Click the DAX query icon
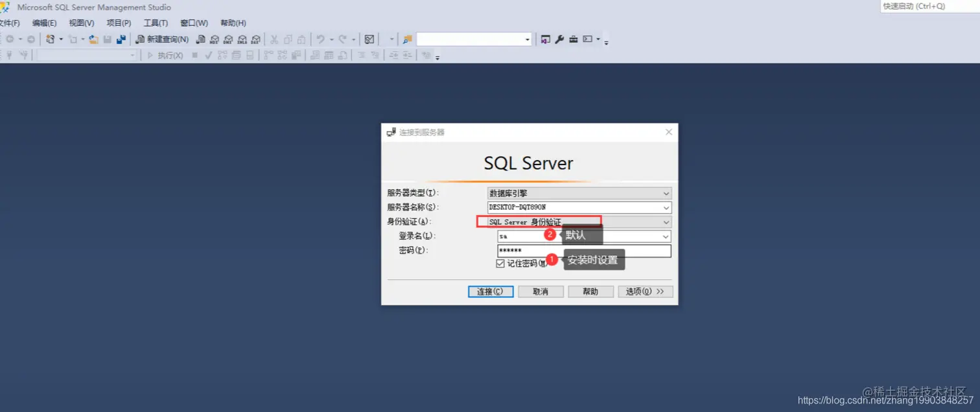 click(x=256, y=40)
